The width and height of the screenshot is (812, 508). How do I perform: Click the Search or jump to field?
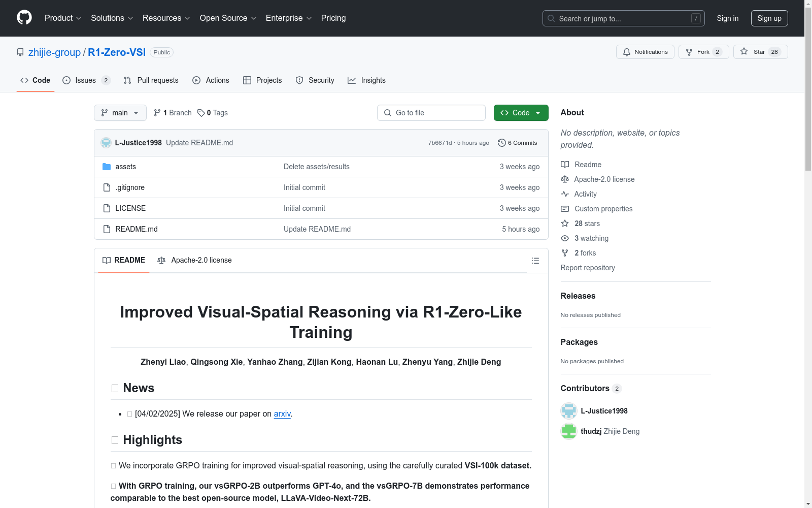624,18
